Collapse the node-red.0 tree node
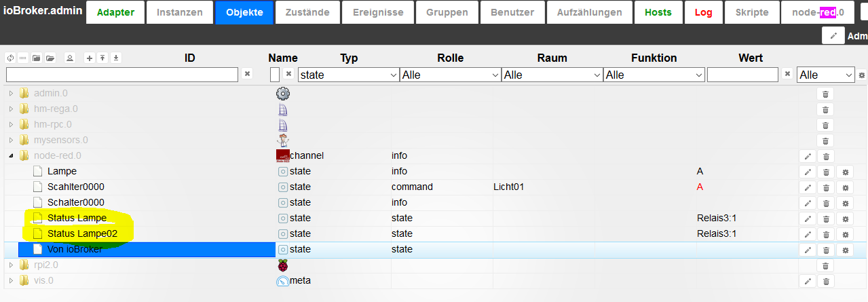 pyautogui.click(x=11, y=155)
